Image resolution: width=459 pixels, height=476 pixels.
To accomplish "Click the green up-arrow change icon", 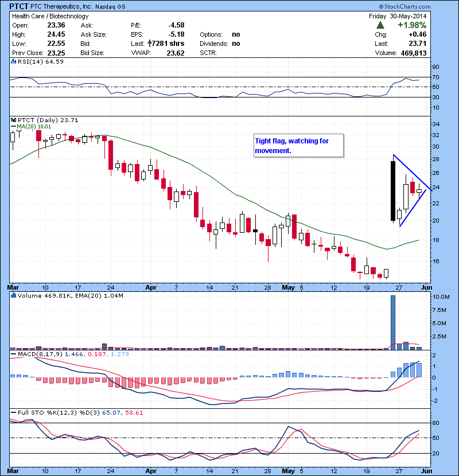I will click(380, 25).
